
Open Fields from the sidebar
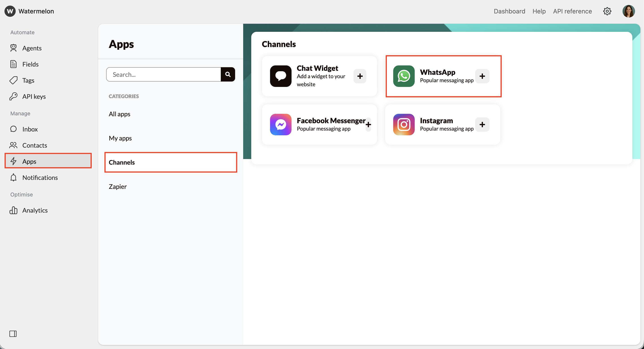[x=14, y=64]
